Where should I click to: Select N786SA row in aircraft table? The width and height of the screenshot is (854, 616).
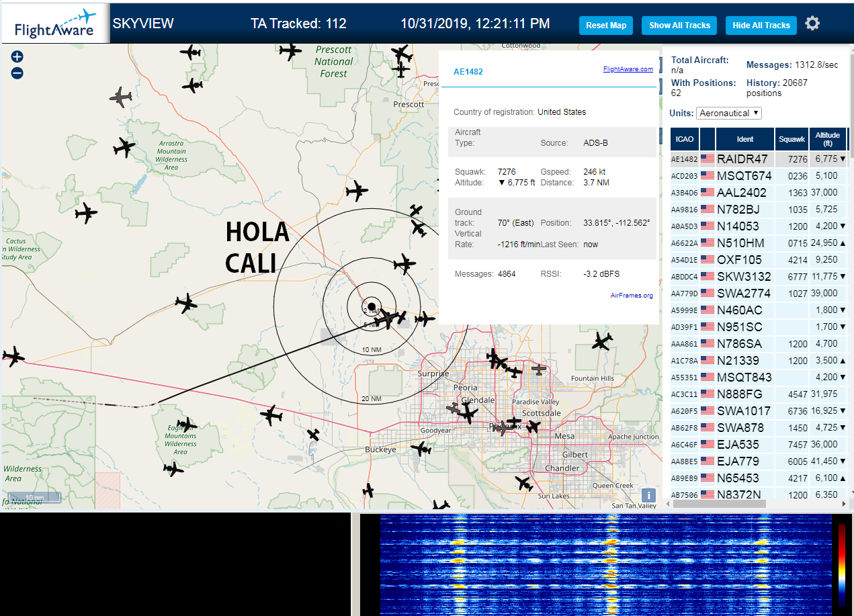(759, 344)
